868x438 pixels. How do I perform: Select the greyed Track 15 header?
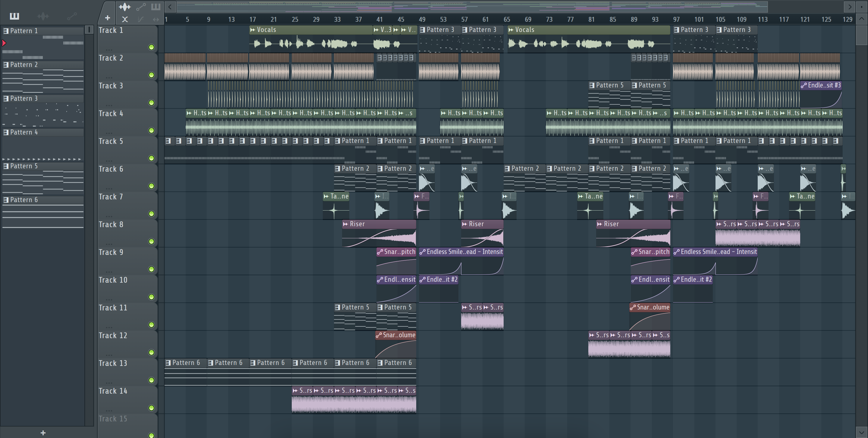point(113,419)
